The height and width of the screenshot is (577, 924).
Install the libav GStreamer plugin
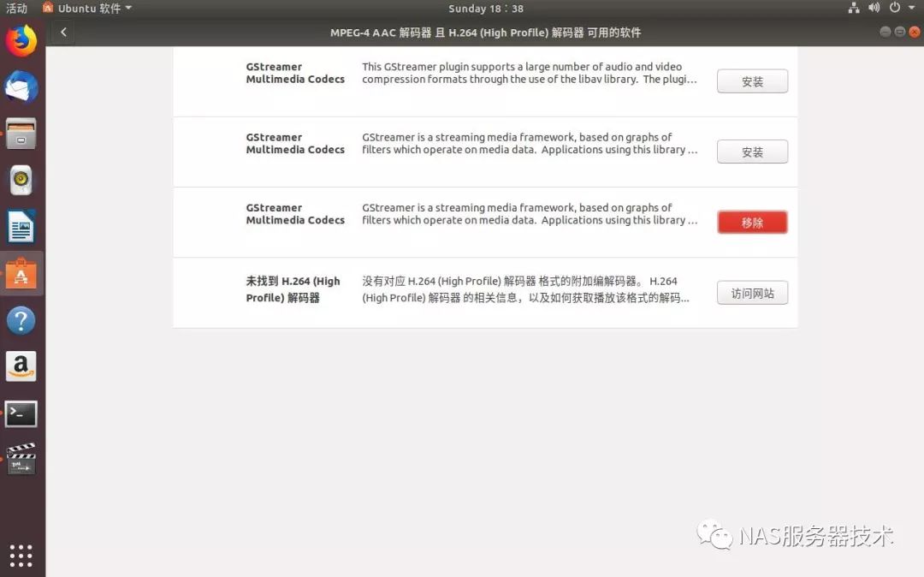pyautogui.click(x=752, y=81)
